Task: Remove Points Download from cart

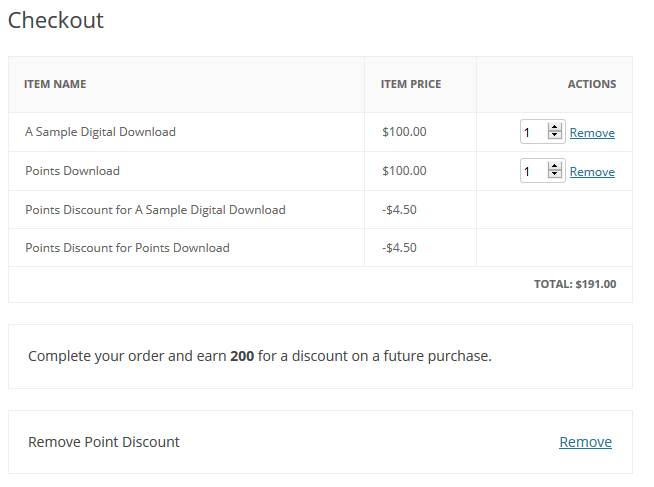Action: tap(592, 172)
